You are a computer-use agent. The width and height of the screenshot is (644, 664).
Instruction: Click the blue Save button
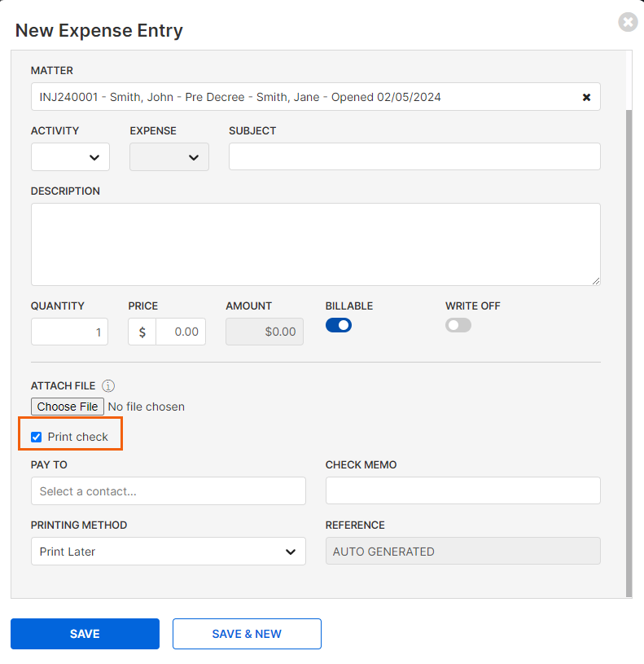(x=85, y=634)
